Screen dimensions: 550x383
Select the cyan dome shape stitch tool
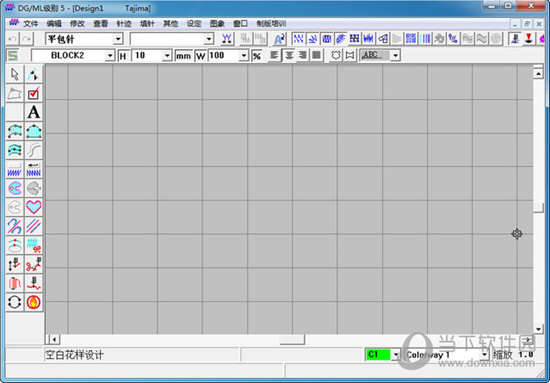click(33, 131)
